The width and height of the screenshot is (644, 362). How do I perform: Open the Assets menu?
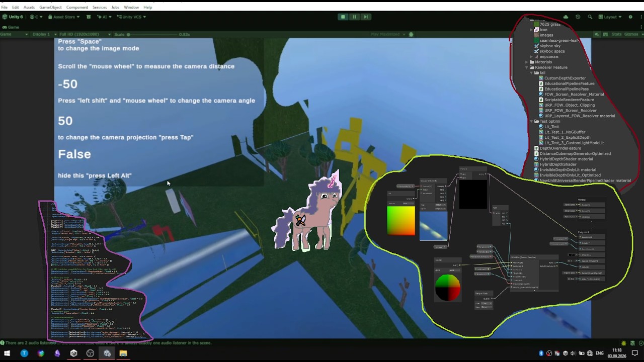(x=29, y=8)
